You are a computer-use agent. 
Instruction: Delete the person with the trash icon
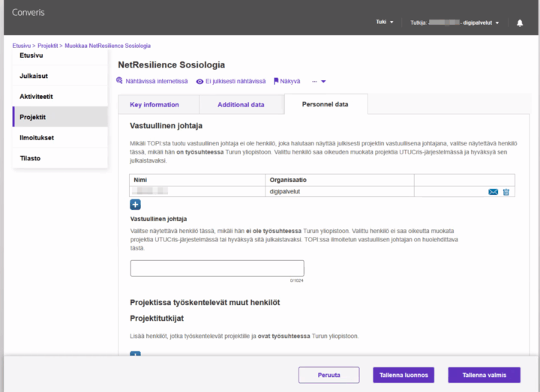pos(506,192)
